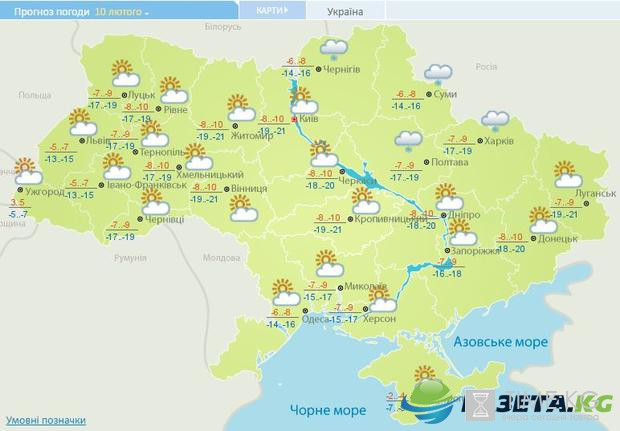Viewport: 620px width, 431px height.
Task: Click the sun-cloud icon above Львів
Action: tap(83, 122)
